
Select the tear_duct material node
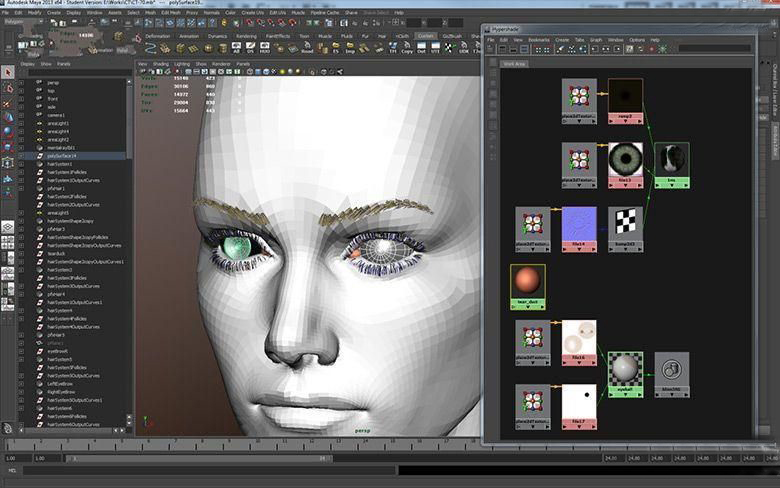point(528,287)
